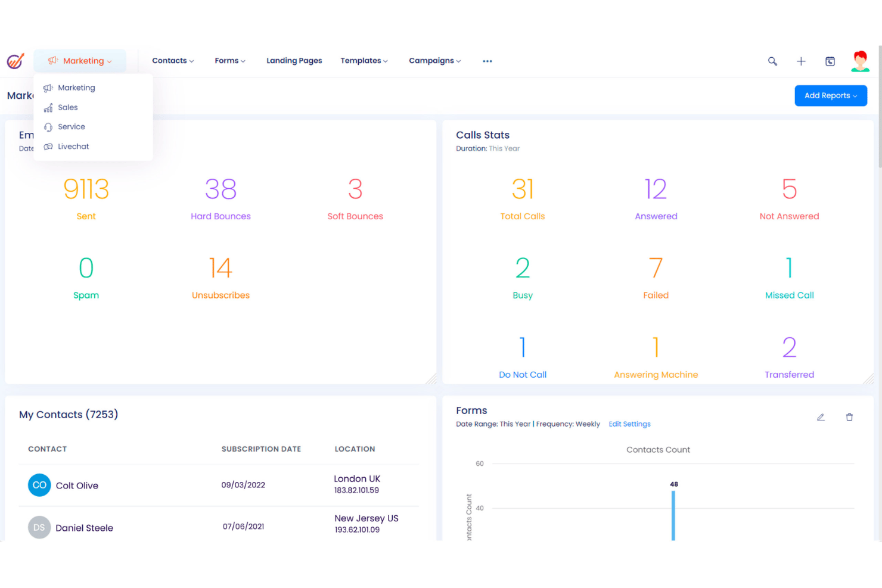This screenshot has height=588, width=882.
Task: Click the blue 48 chart bar
Action: 673,515
